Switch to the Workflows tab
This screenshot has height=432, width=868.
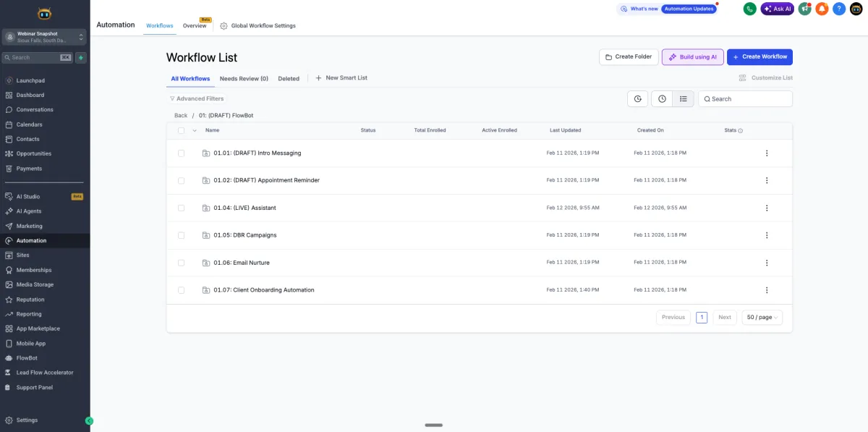click(160, 25)
